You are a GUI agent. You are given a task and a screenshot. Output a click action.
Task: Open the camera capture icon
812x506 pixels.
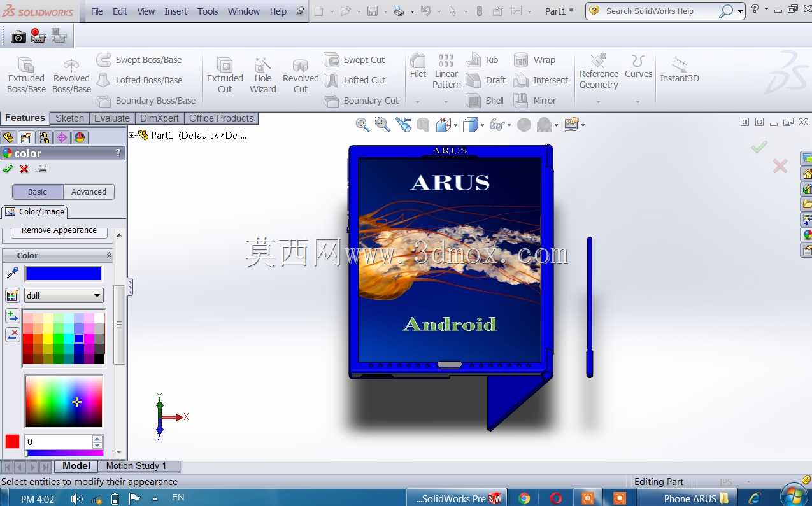(18, 37)
